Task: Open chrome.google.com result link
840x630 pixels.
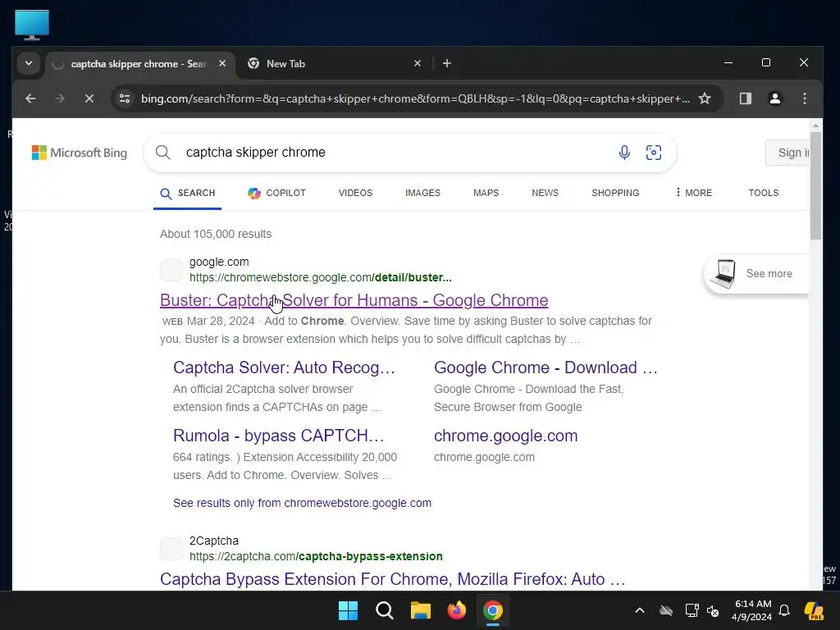Action: (505, 436)
